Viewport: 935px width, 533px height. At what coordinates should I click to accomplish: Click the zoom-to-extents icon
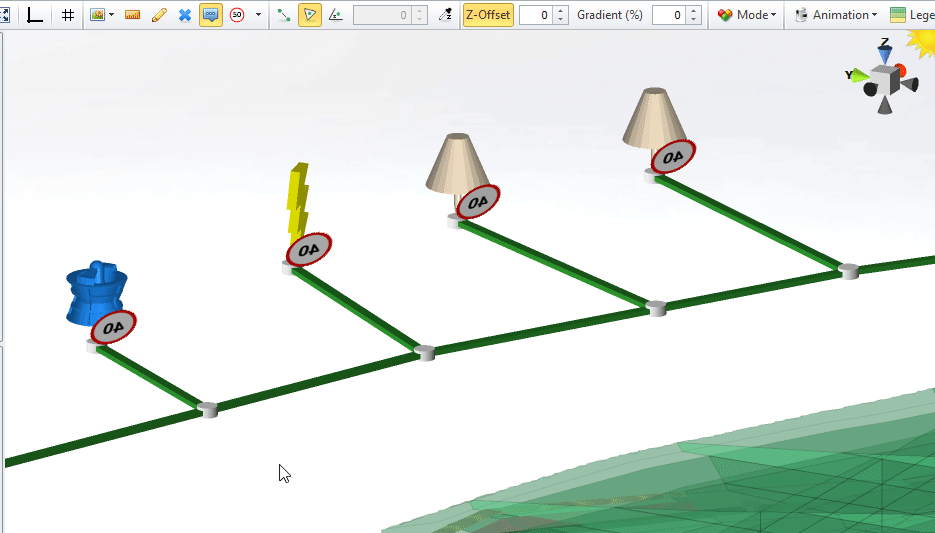point(4,15)
